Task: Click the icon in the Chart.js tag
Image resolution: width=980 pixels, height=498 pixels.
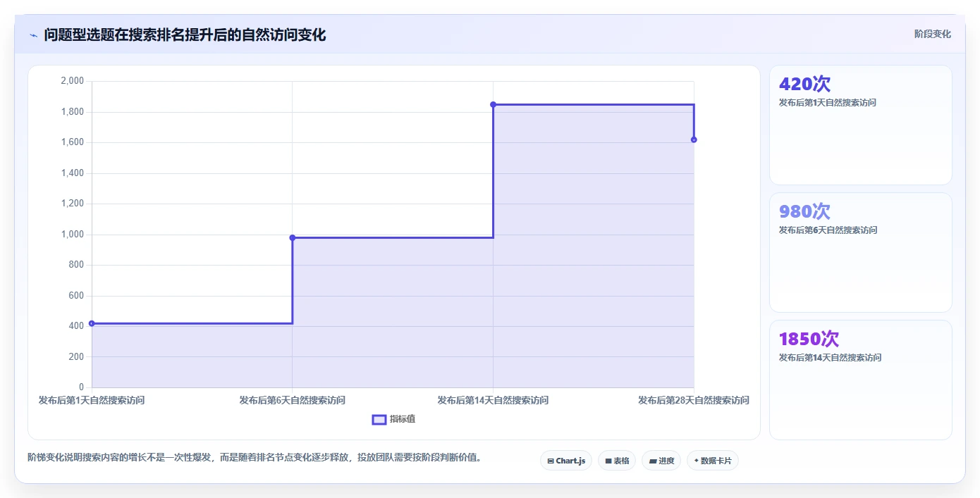Action: [551, 461]
